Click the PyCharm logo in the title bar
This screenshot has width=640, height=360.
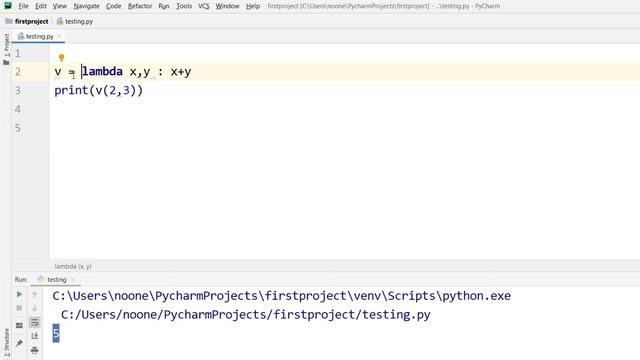tap(7, 6)
